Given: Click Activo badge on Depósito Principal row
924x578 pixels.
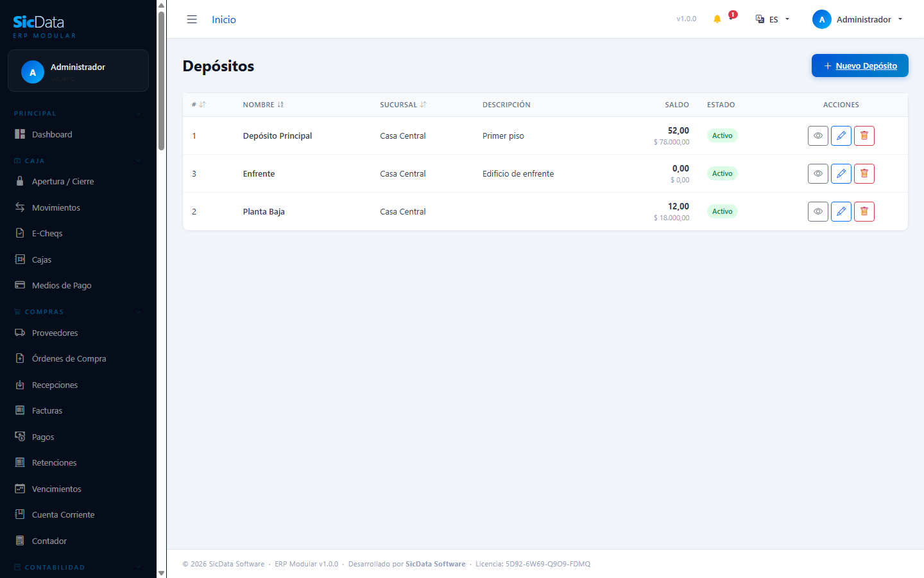Looking at the screenshot, I should [x=723, y=136].
